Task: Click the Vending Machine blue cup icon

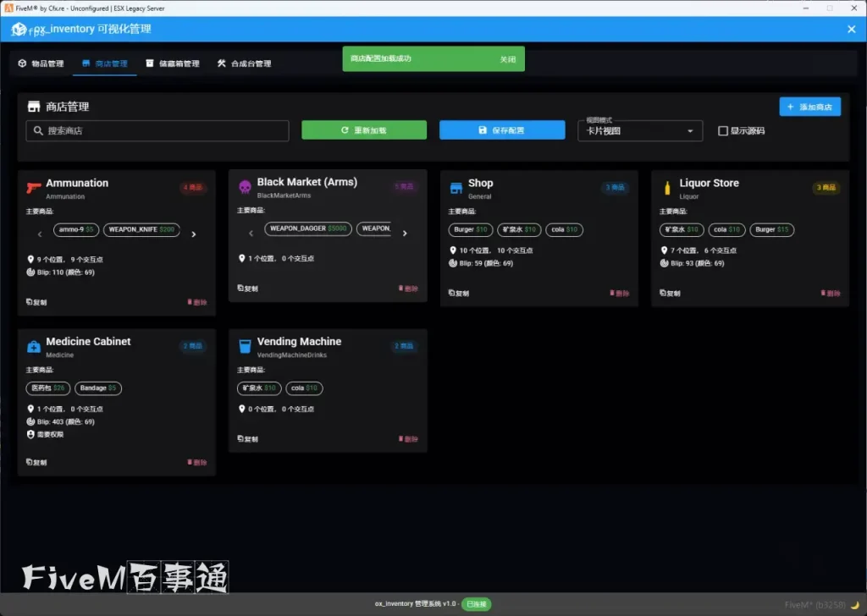Action: (245, 345)
